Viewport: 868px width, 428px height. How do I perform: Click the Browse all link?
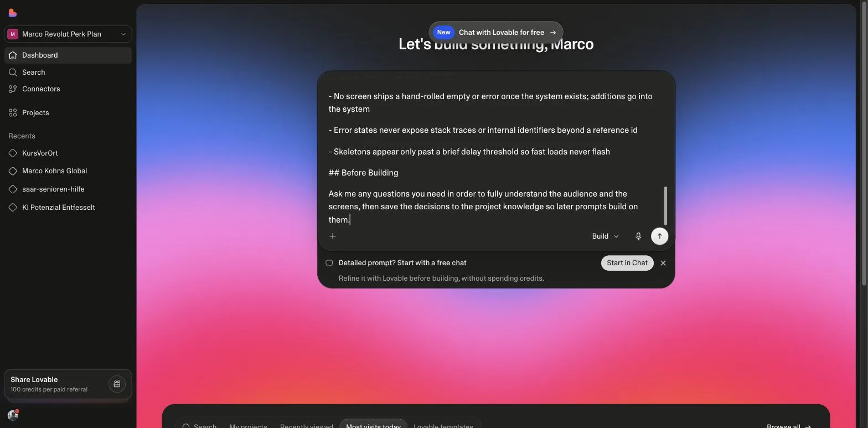click(x=788, y=426)
